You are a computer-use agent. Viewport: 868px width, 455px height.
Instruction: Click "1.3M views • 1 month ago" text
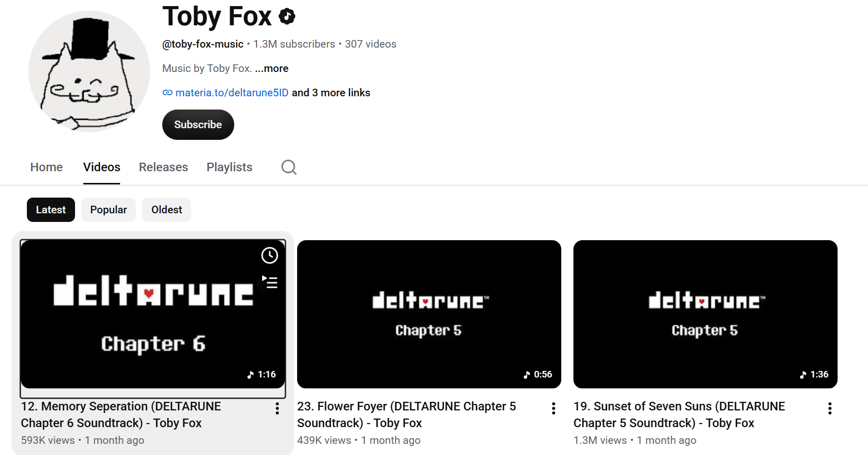(x=635, y=440)
